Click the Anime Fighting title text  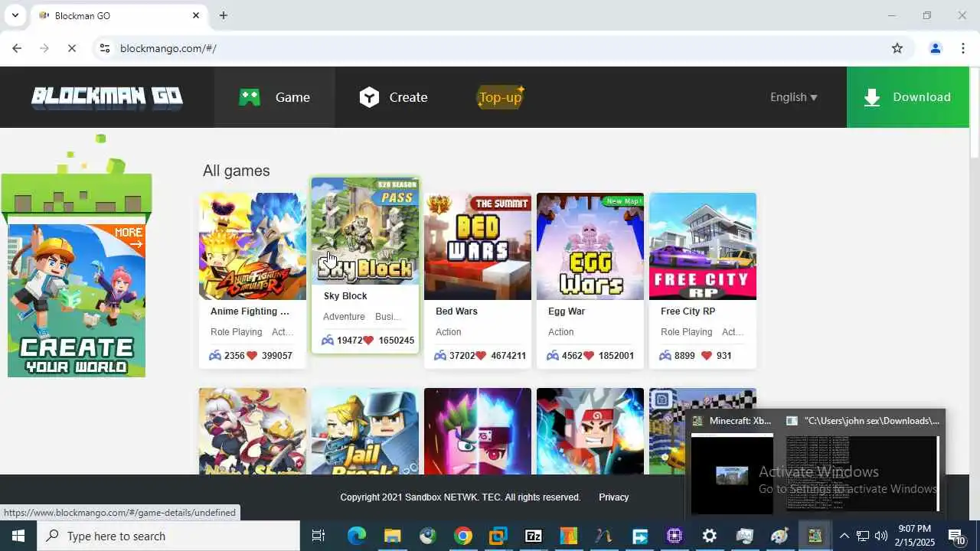pyautogui.click(x=250, y=311)
